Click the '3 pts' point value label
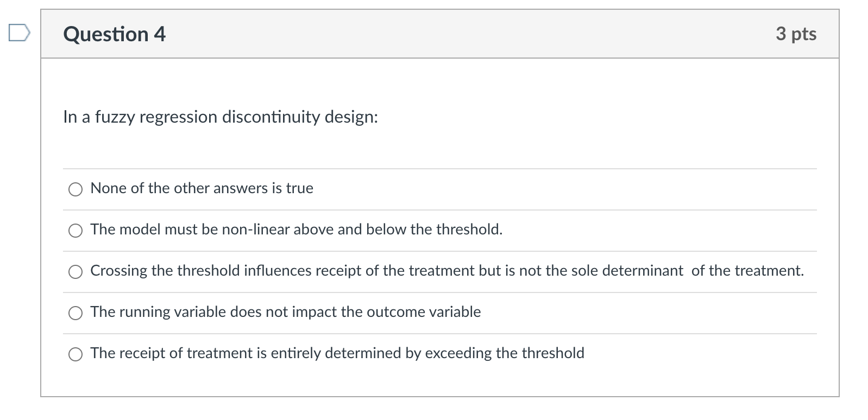The image size is (868, 420). click(x=796, y=34)
